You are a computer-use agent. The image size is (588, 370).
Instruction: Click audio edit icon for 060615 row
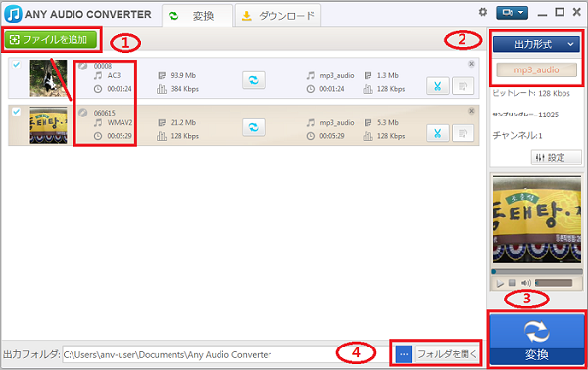pyautogui.click(x=464, y=133)
